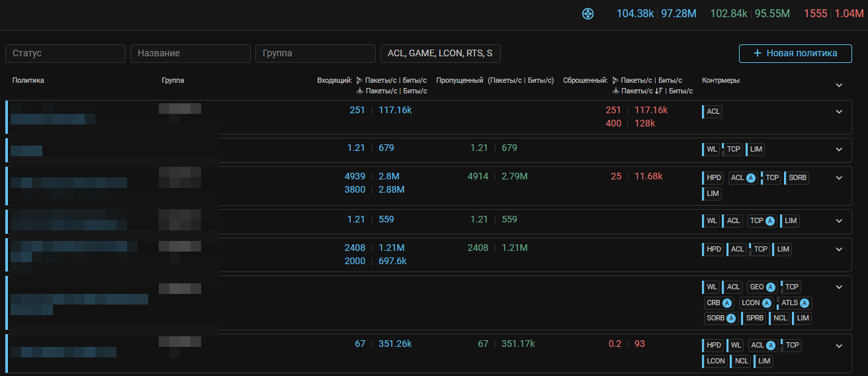Image resolution: width=868 pixels, height=376 pixels.
Task: Open the countermeasures filter ACL, GAME, LCON
Action: [440, 54]
